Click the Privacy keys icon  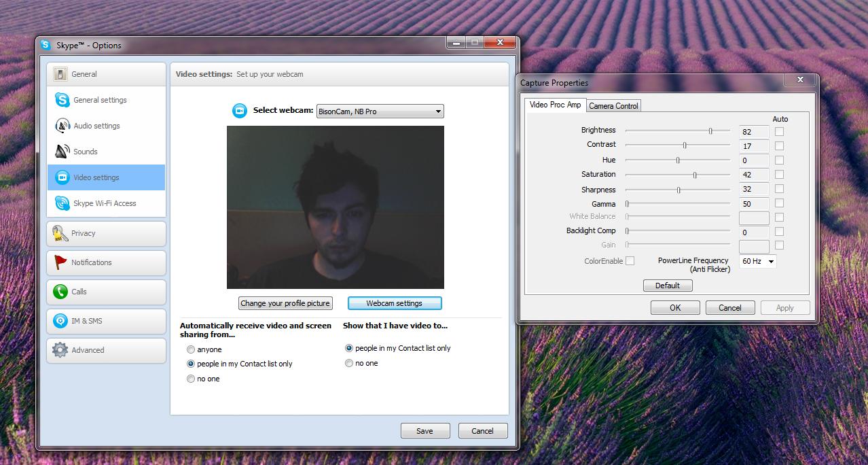coord(60,233)
